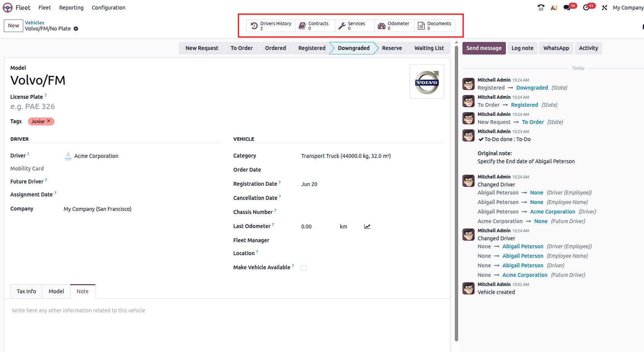The height and width of the screenshot is (352, 644).
Task: Set stage to Ordered
Action: point(275,48)
